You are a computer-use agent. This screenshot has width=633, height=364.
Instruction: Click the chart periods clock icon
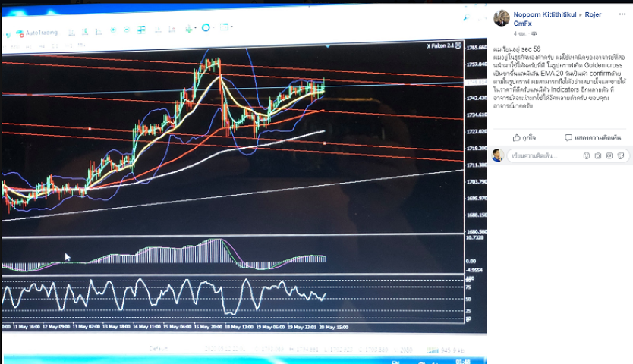coord(206,27)
